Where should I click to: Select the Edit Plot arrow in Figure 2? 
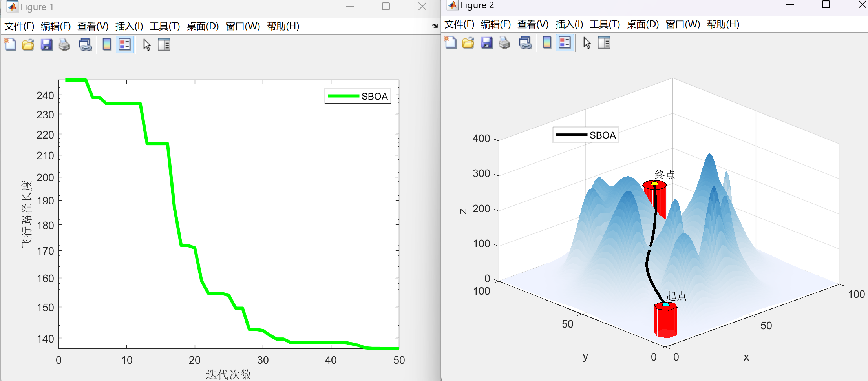pos(586,42)
